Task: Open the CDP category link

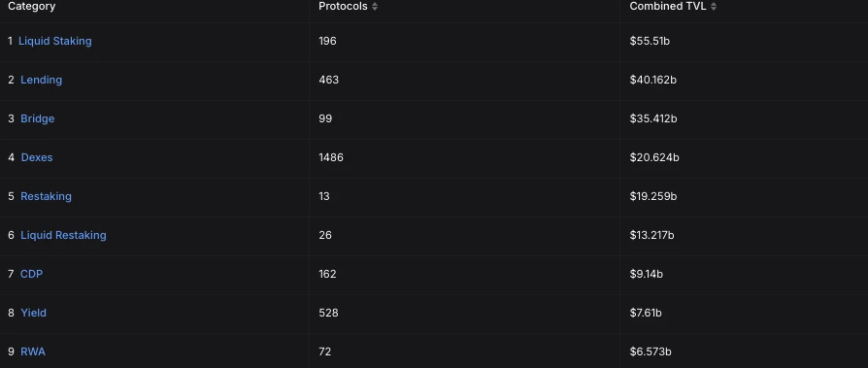Action: (x=31, y=274)
